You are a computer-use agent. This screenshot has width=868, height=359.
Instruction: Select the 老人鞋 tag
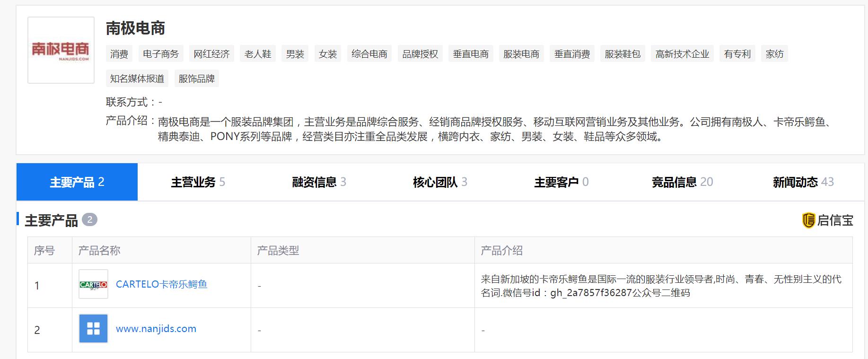(258, 54)
